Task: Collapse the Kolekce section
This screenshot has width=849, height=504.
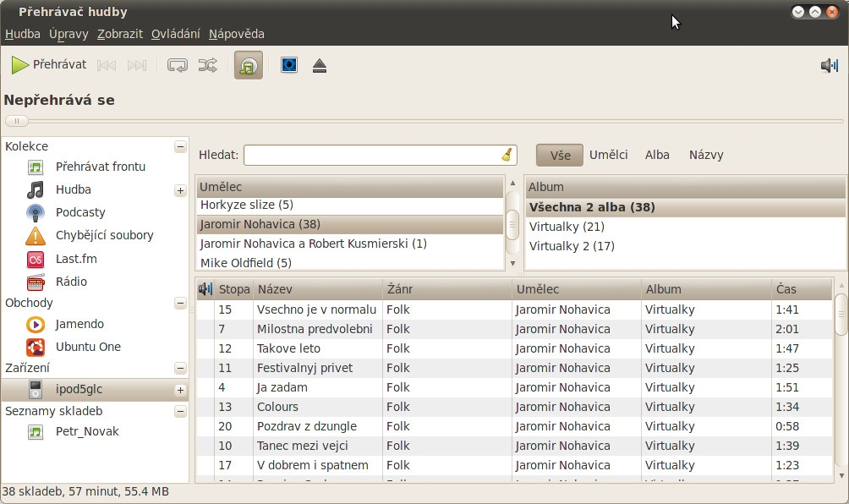Action: [x=180, y=146]
